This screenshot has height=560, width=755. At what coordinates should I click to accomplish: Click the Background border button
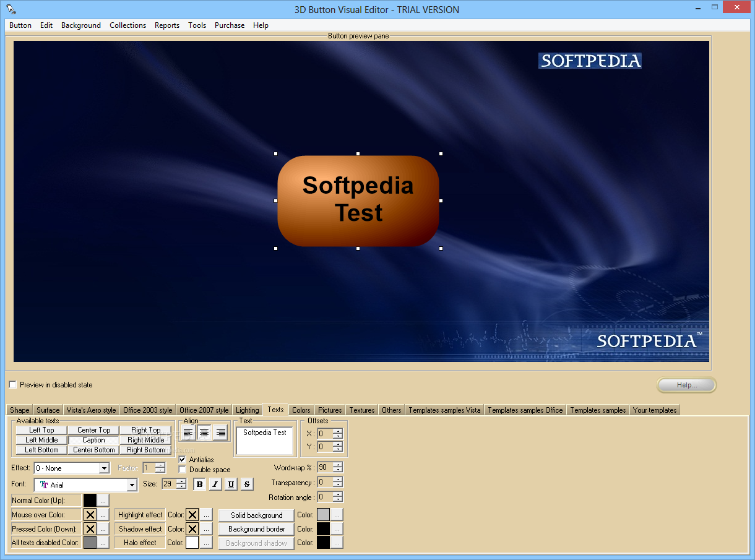pyautogui.click(x=256, y=529)
